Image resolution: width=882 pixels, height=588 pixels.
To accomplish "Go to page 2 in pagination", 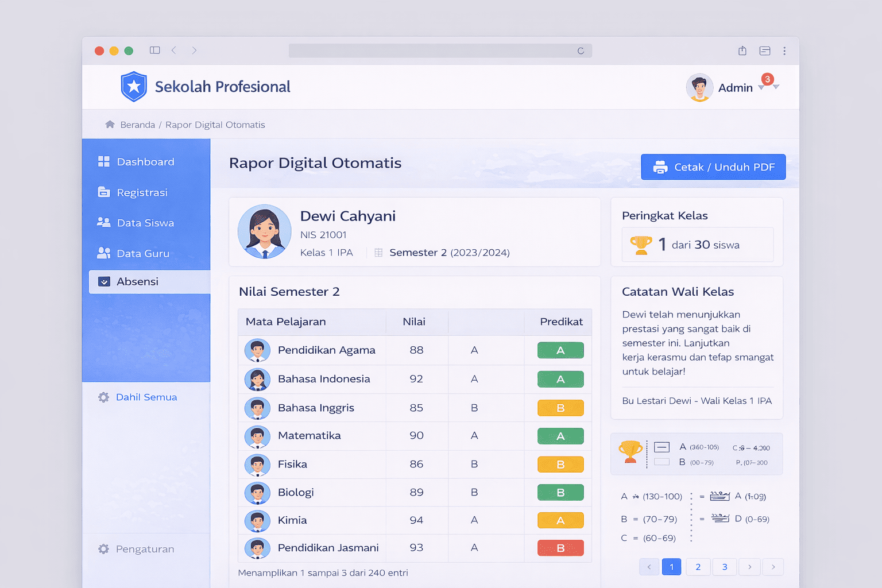I will tap(698, 567).
